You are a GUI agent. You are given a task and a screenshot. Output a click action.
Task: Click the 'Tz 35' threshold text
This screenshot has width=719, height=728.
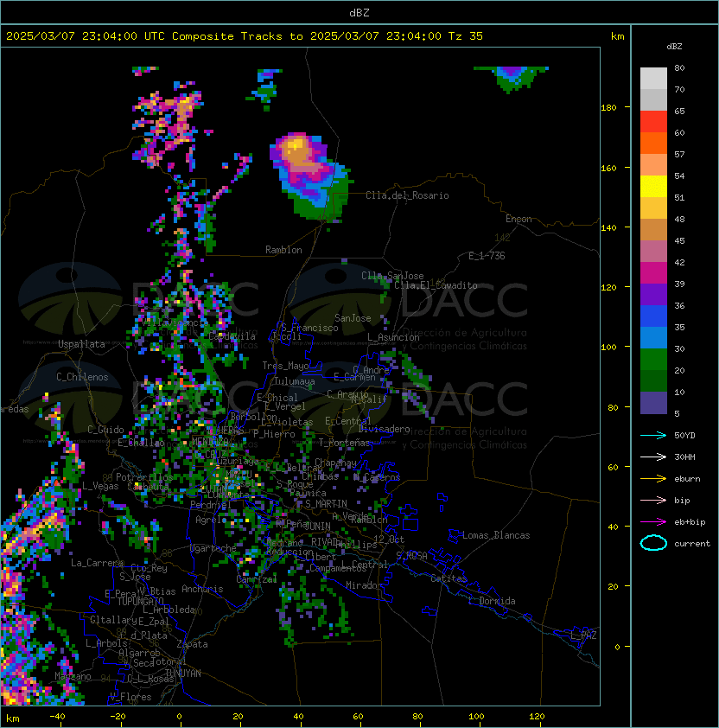pyautogui.click(x=466, y=36)
